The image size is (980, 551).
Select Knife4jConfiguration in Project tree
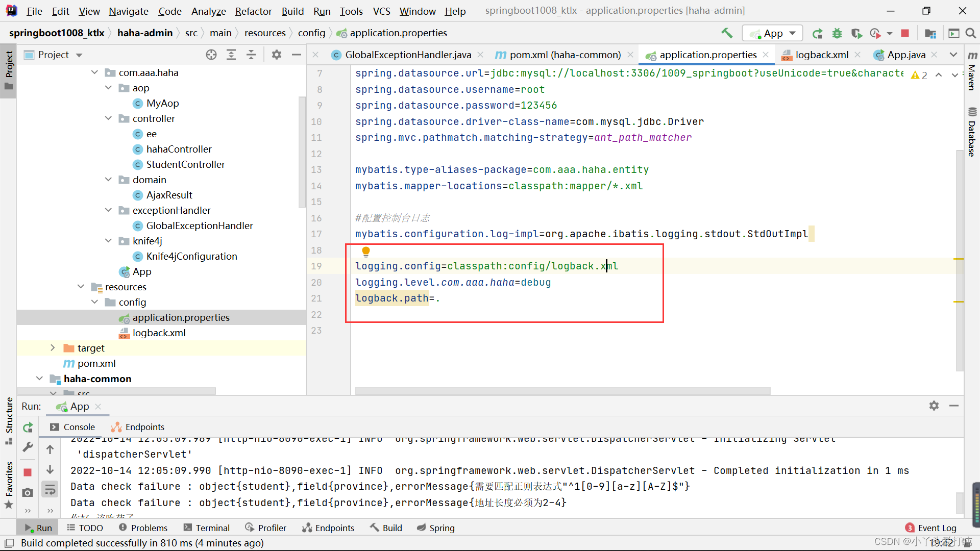191,256
